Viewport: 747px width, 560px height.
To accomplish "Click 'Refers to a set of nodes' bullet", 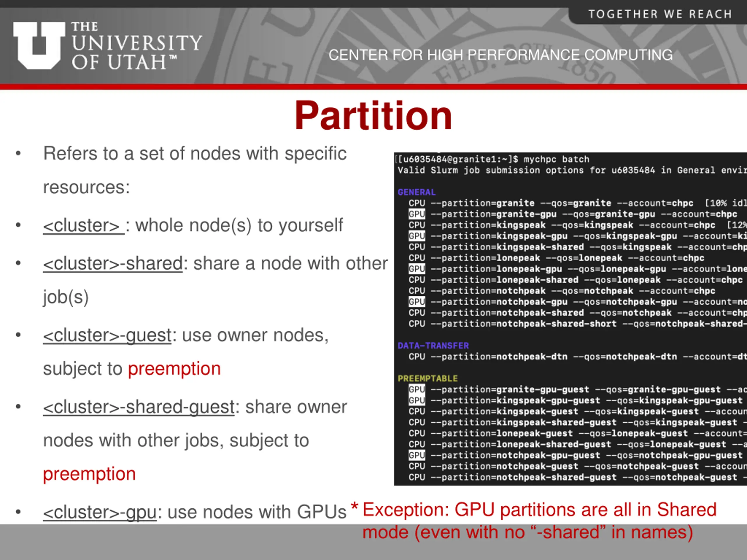I will pyautogui.click(x=195, y=170).
